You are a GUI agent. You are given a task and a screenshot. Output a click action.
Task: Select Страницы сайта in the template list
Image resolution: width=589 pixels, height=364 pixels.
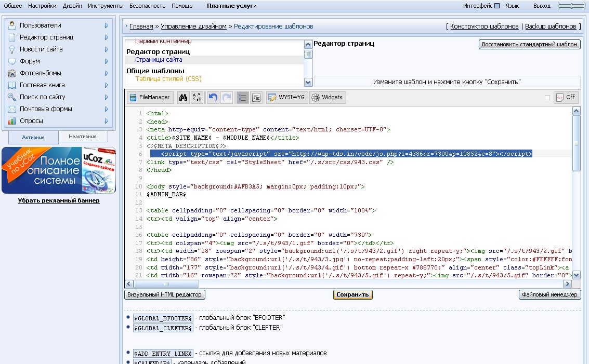pos(159,60)
